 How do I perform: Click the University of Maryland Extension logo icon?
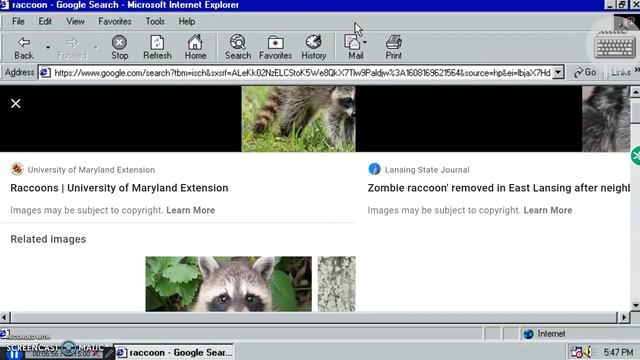(17, 169)
